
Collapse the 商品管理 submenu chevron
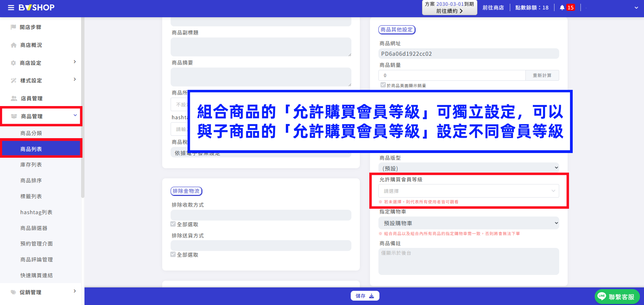click(x=75, y=115)
